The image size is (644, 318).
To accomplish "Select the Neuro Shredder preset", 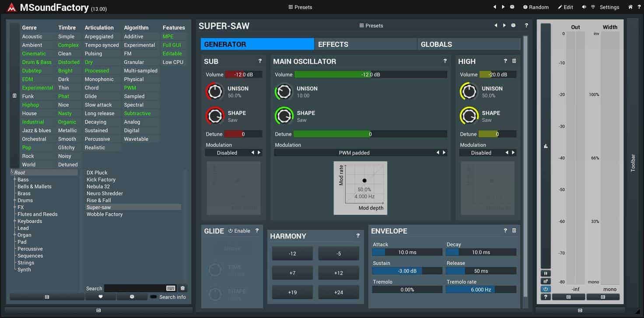I will tap(105, 194).
